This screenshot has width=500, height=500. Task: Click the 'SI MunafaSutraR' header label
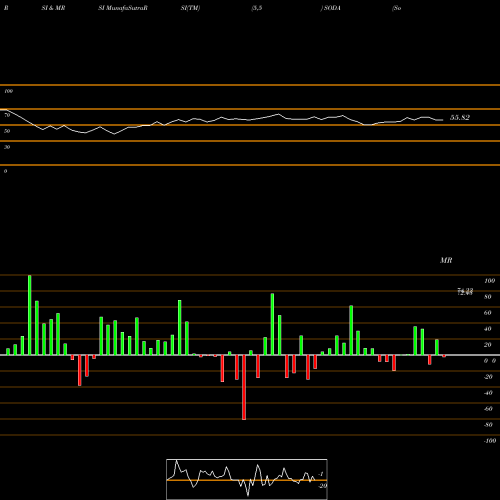click(123, 8)
